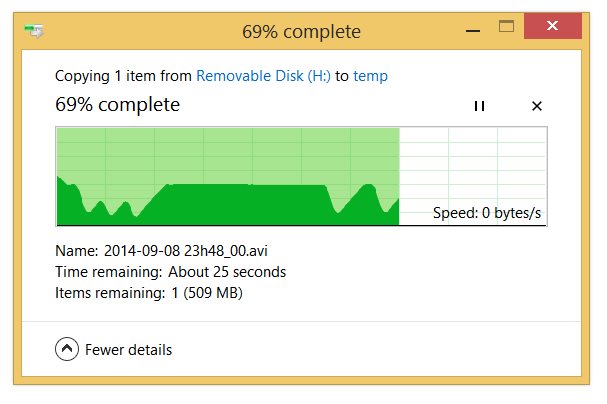The width and height of the screenshot is (607, 404).
Task: Select the Speed: 0 bytes/s readout
Action: 487,213
